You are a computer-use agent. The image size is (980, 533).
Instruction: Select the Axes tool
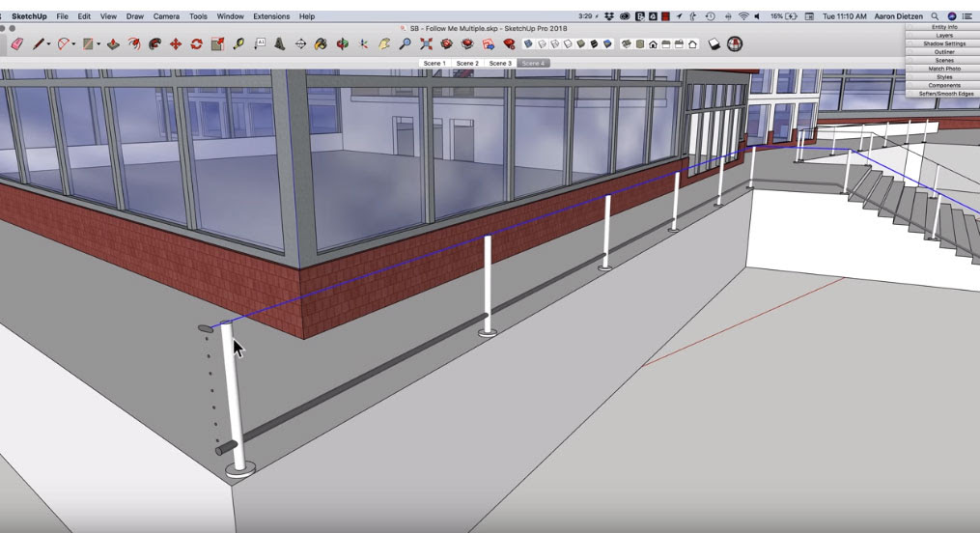363,43
